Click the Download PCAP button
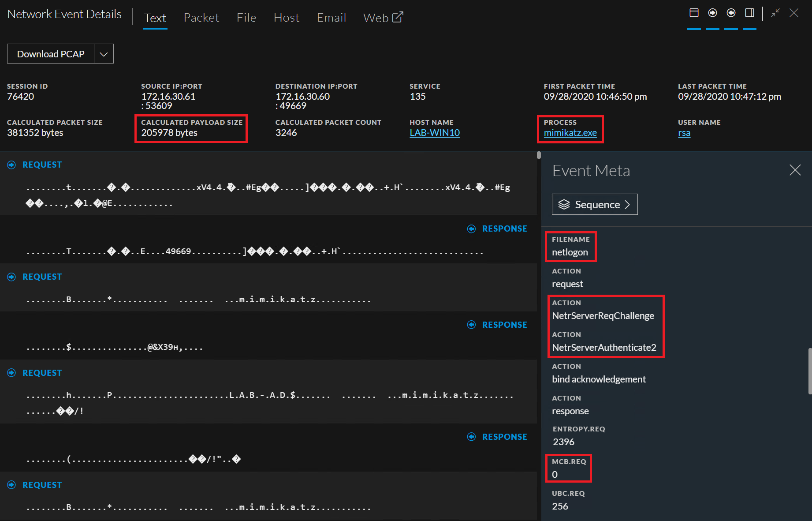 (x=50, y=53)
